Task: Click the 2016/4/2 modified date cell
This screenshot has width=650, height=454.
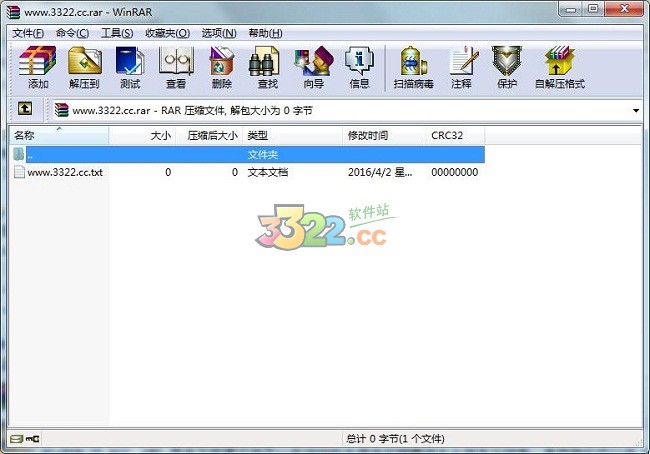Action: click(380, 172)
